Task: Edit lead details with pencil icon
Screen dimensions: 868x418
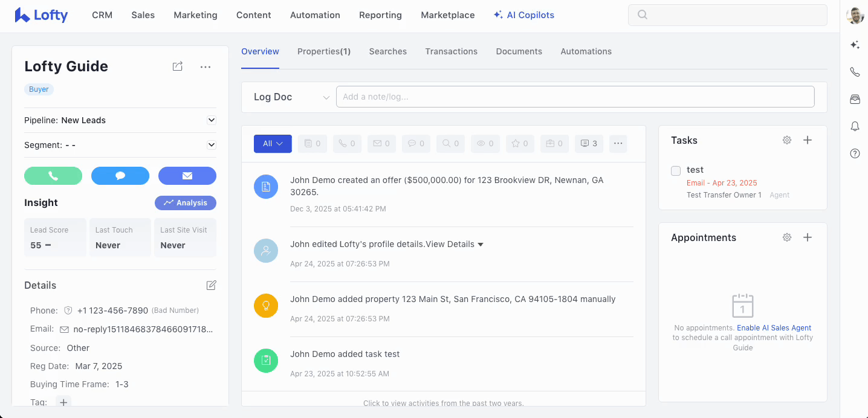Action: (x=211, y=285)
